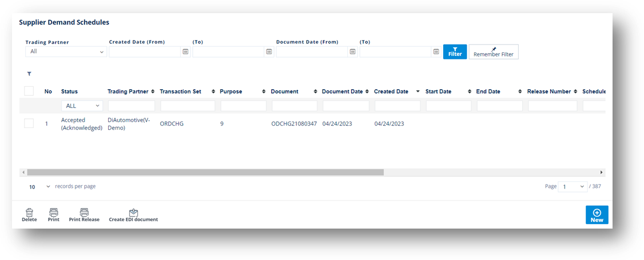Click the Remember Filter button

pyautogui.click(x=493, y=51)
